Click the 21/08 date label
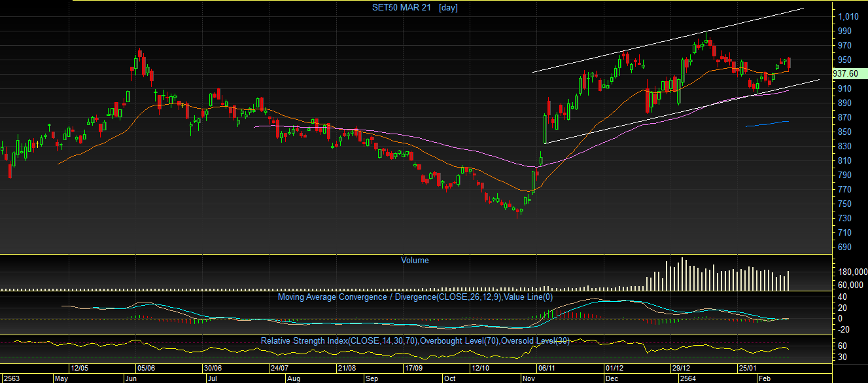This screenshot has width=868, height=383. point(347,368)
